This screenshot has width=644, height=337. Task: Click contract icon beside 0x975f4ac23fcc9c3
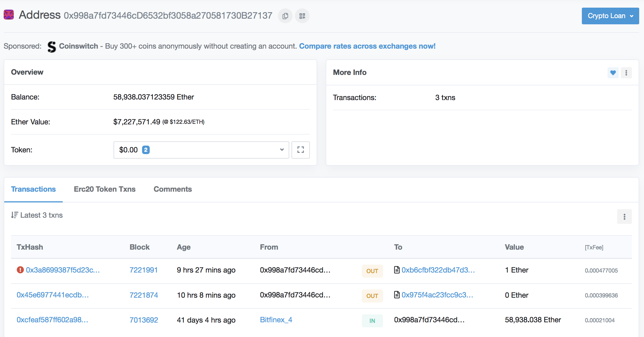tap(397, 295)
